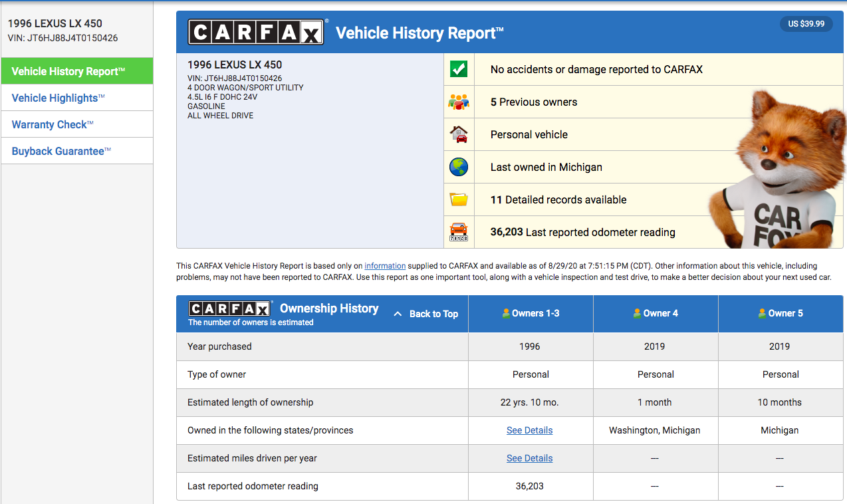
Task: Click the CARFAX logo in Ownership History
Action: 230,309
